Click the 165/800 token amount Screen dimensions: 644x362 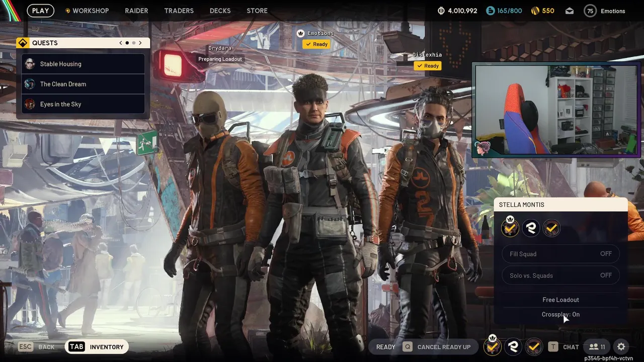[509, 11]
